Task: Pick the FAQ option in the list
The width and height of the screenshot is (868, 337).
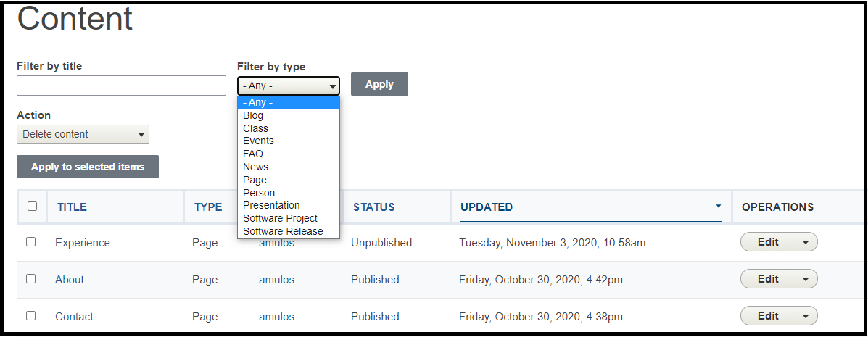Action: click(x=253, y=154)
